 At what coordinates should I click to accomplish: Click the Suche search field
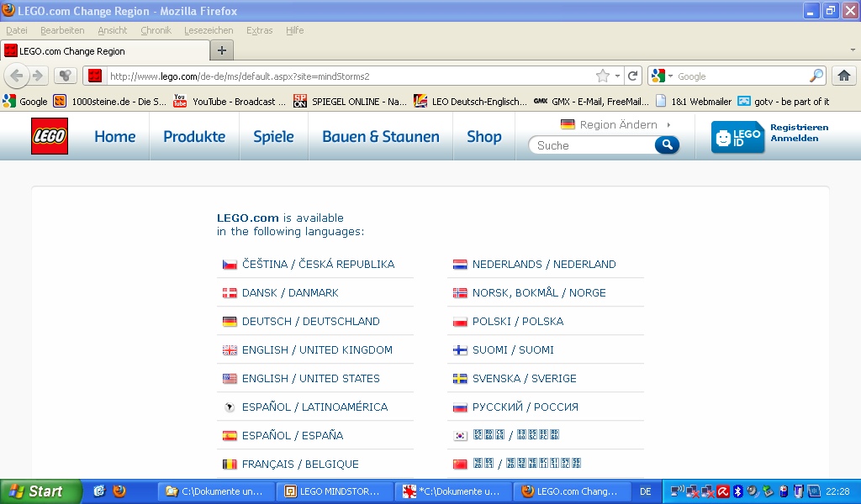point(592,145)
